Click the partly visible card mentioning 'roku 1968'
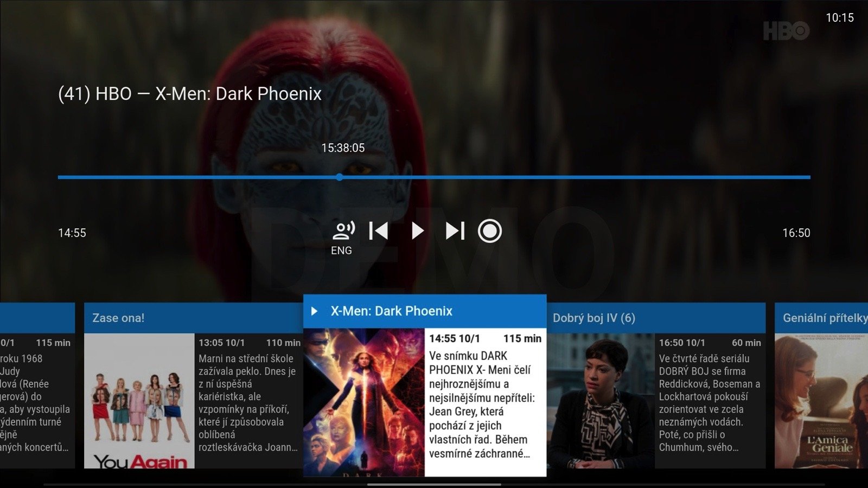 point(37,386)
